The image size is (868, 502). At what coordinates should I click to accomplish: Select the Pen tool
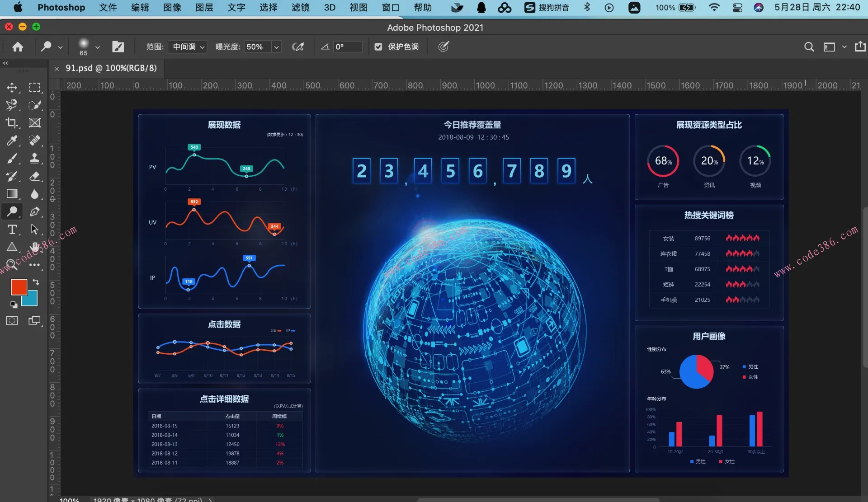coord(34,211)
